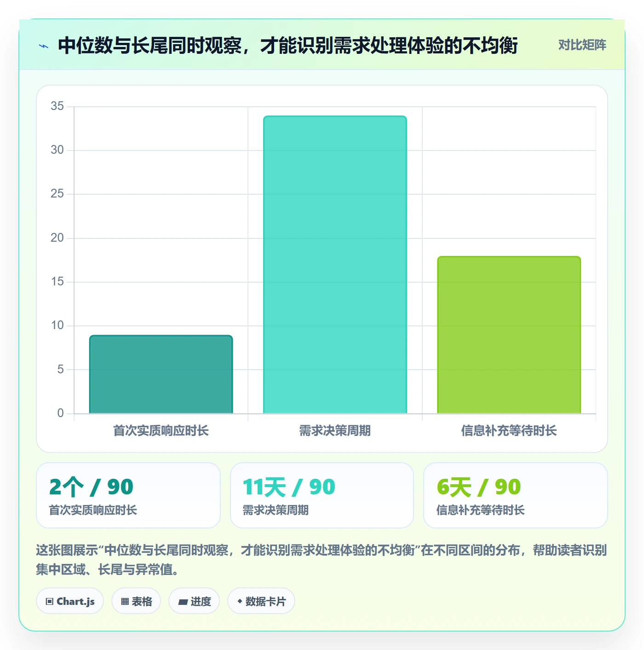Click the x-axis label 需求决策周期
The height and width of the screenshot is (650, 644).
[x=335, y=431]
